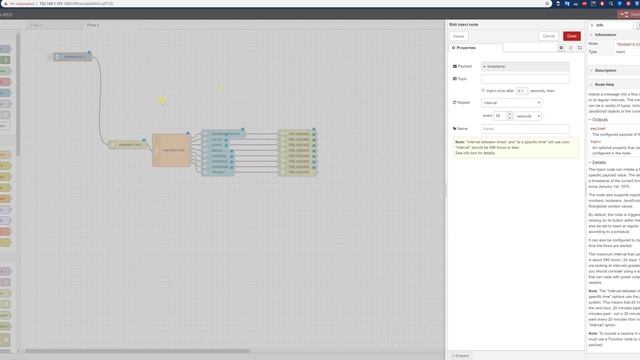Open the node properties gear icon tab

click(x=561, y=48)
